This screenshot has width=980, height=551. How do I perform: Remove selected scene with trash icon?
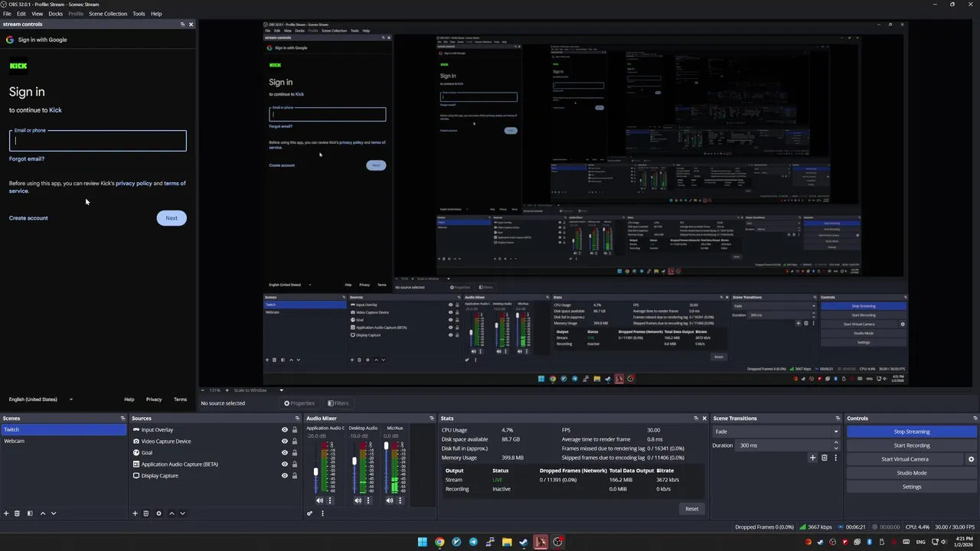pos(17,514)
